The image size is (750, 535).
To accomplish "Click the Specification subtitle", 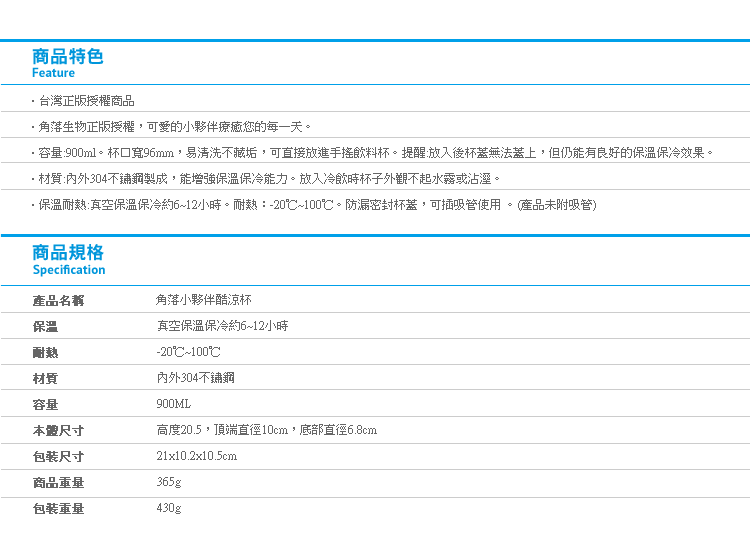I will [69, 270].
